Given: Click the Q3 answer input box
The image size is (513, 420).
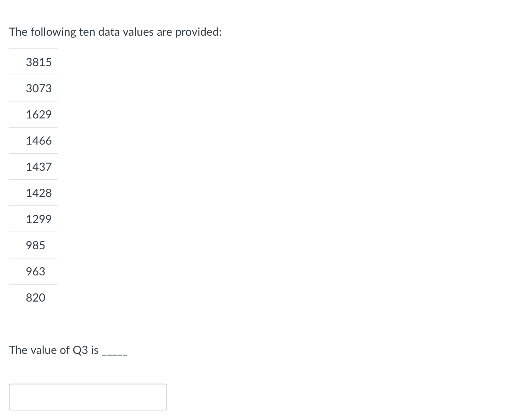Looking at the screenshot, I should coord(88,397).
